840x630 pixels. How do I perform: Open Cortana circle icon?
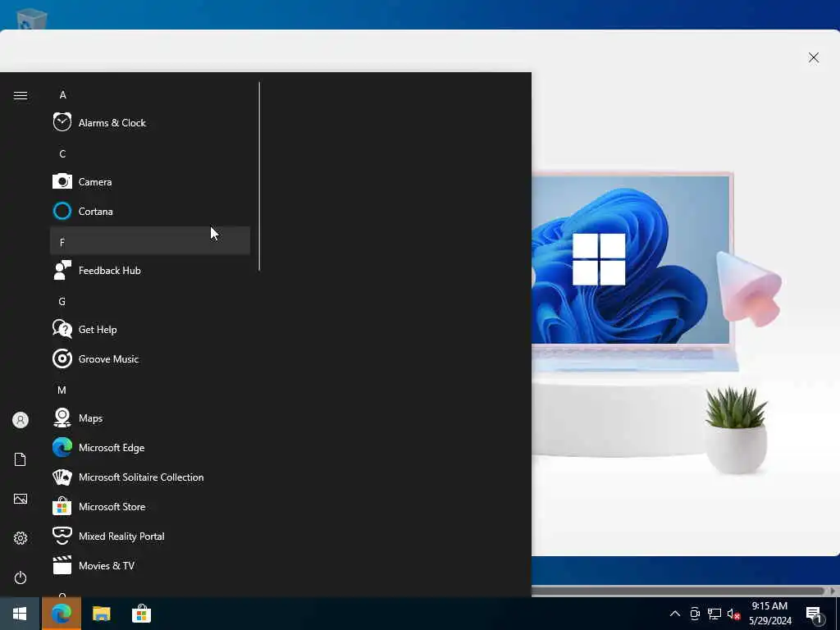62,211
